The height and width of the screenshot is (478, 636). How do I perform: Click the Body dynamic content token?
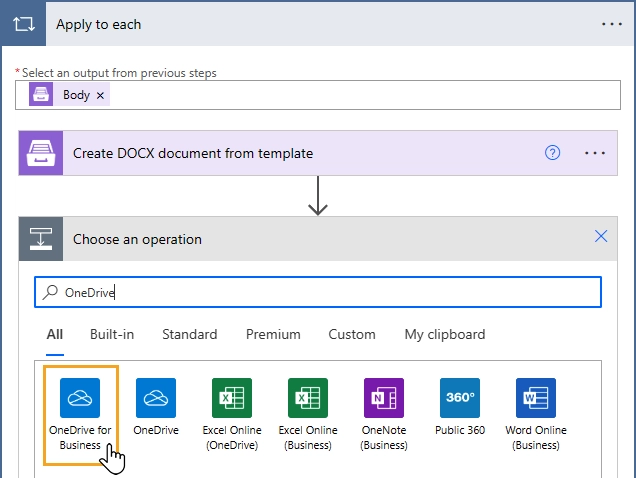click(x=69, y=94)
